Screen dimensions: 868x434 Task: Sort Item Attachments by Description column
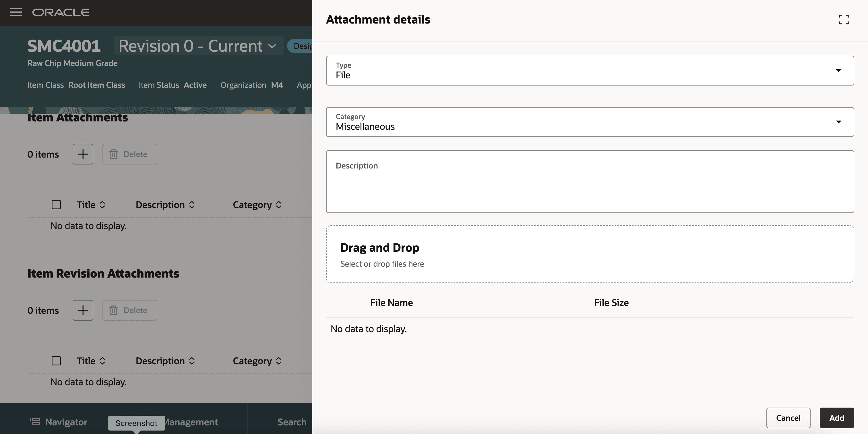192,205
